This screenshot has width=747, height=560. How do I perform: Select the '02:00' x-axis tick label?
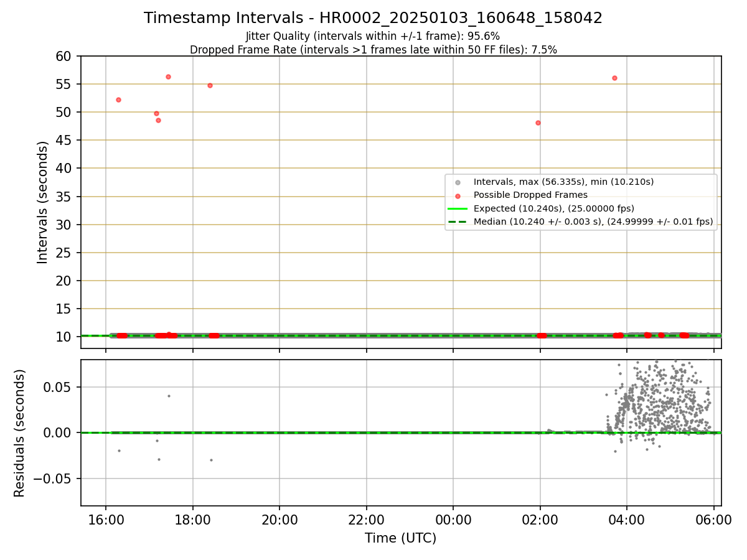[x=540, y=520]
